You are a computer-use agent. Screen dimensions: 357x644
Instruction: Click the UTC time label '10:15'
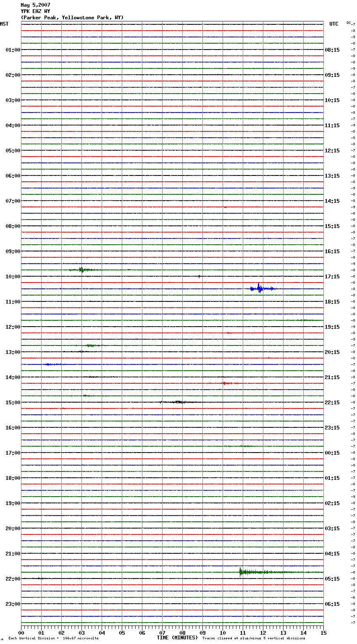[x=332, y=100]
